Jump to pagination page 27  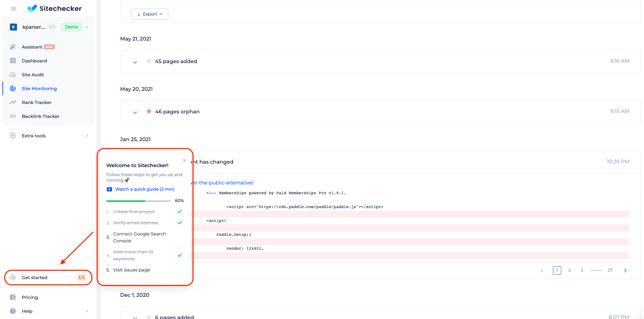tap(610, 270)
